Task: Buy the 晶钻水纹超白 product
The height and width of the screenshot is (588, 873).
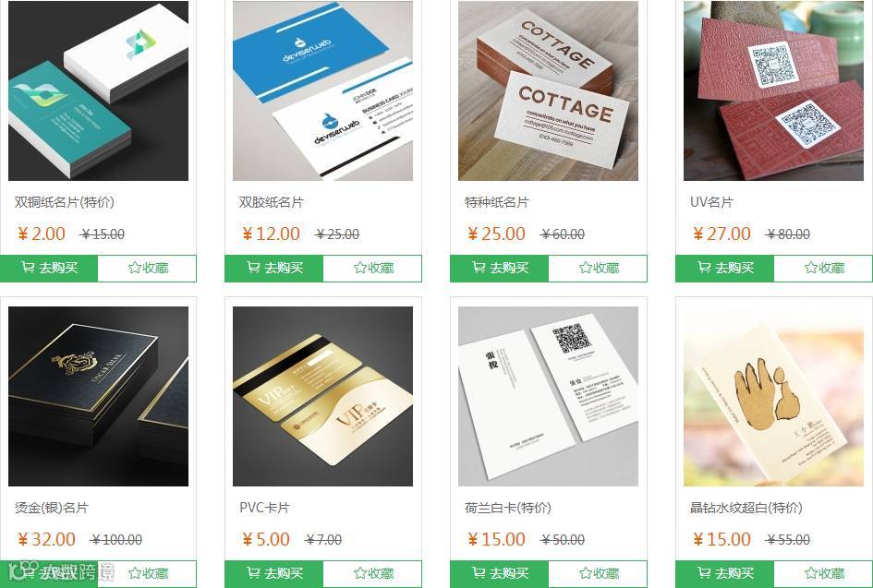Action: 725,573
